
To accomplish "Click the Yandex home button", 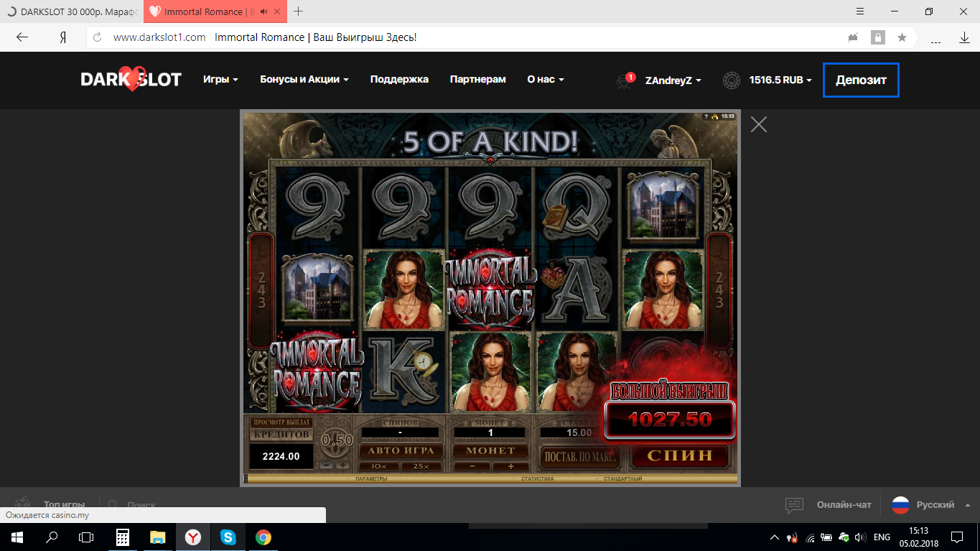I will [x=63, y=37].
